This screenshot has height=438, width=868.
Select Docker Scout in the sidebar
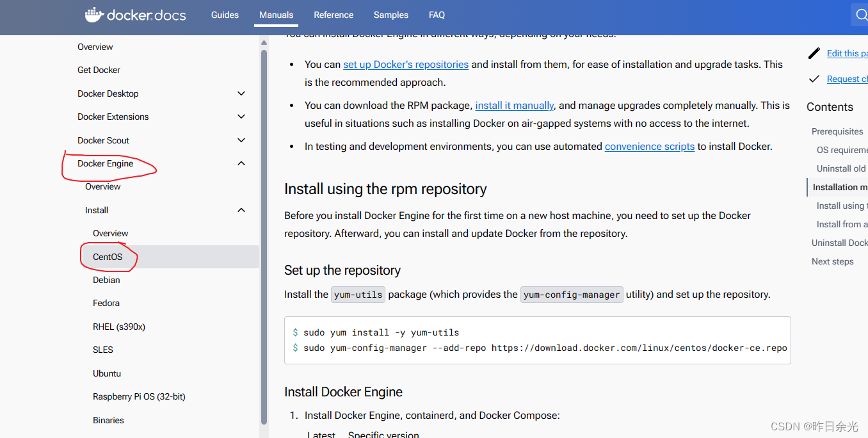[103, 140]
